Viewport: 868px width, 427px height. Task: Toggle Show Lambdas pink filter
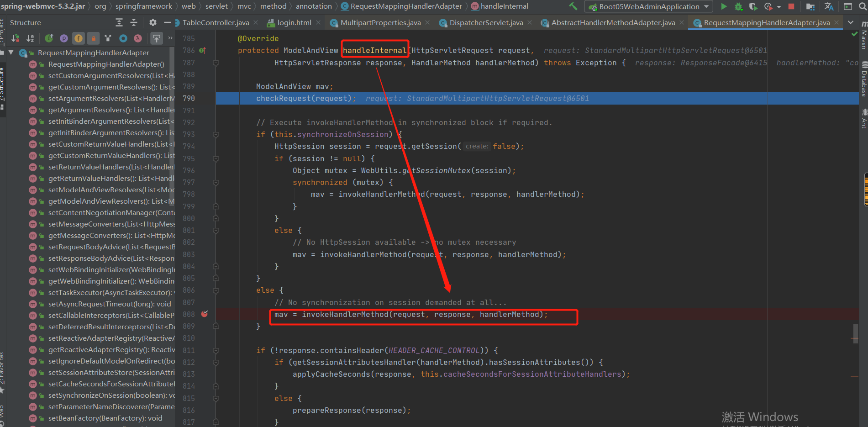click(x=137, y=38)
